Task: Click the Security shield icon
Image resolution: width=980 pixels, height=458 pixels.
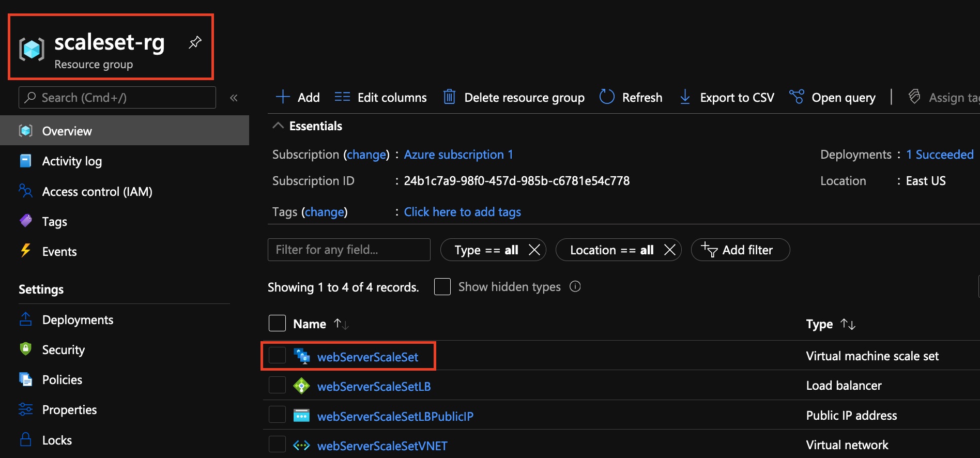Action: tap(25, 349)
